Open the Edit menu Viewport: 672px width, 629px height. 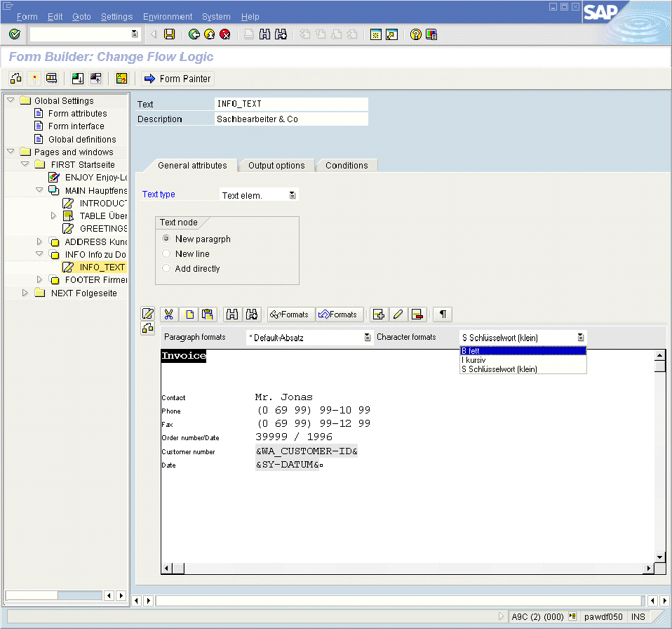click(55, 17)
